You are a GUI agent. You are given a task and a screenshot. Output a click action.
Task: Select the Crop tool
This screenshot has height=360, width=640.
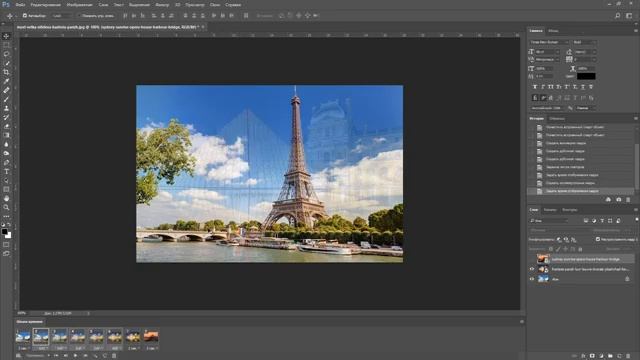[x=6, y=72]
